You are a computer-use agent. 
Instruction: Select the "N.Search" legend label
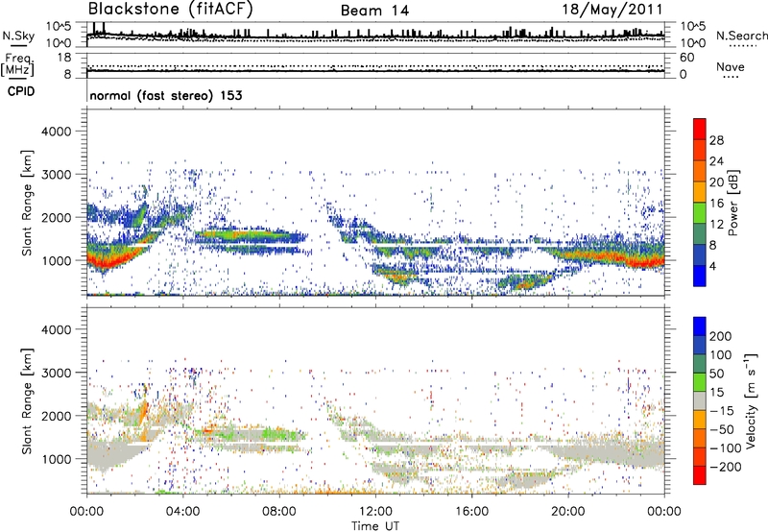(x=742, y=36)
